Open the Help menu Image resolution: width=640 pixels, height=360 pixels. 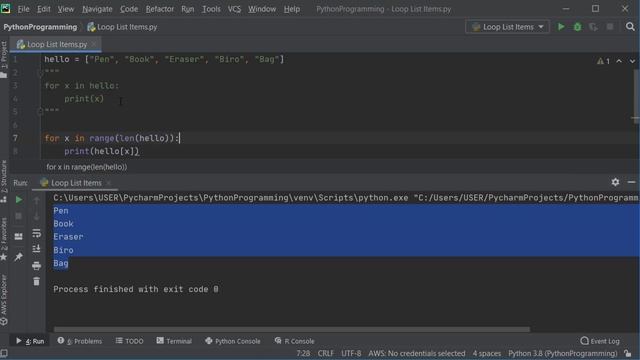click(x=291, y=9)
